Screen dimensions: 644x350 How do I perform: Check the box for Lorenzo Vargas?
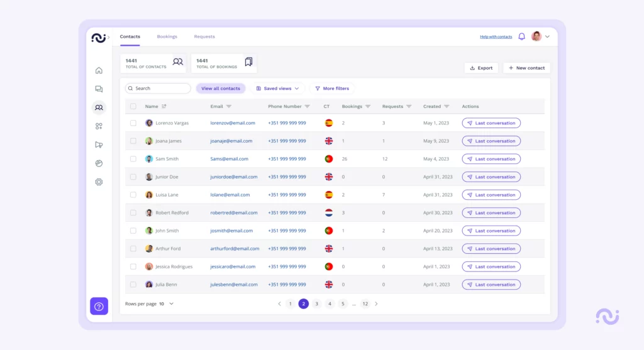133,123
